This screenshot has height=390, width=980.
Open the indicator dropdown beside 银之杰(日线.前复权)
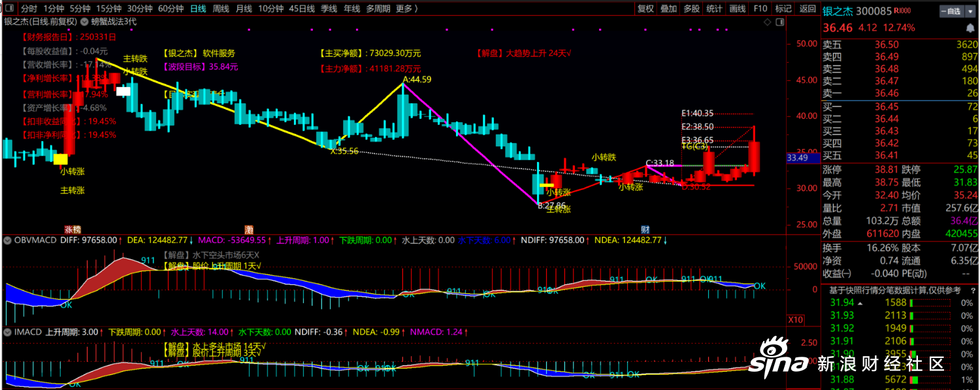point(83,22)
